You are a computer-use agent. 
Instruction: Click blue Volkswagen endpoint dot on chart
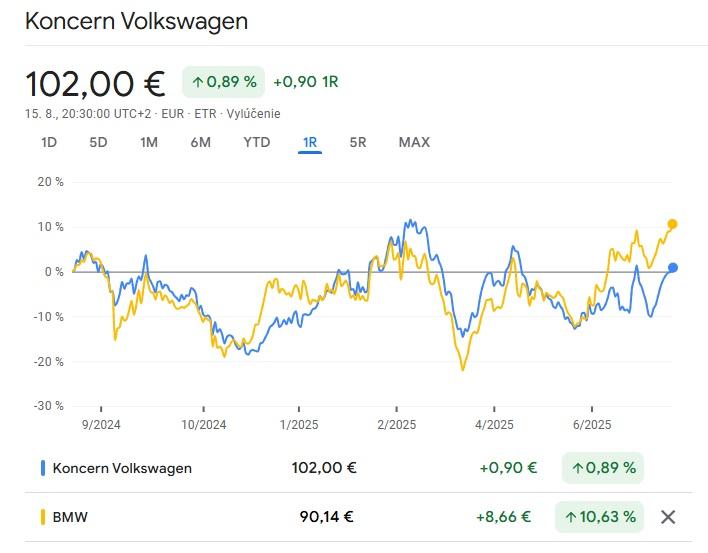click(673, 268)
